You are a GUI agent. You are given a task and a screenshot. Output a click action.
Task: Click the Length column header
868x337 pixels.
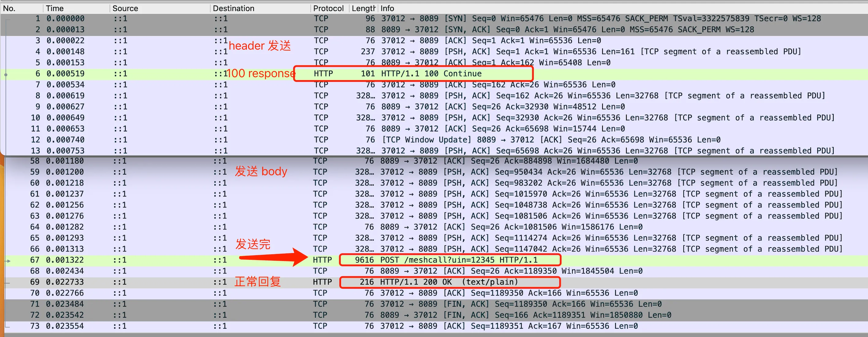point(363,8)
